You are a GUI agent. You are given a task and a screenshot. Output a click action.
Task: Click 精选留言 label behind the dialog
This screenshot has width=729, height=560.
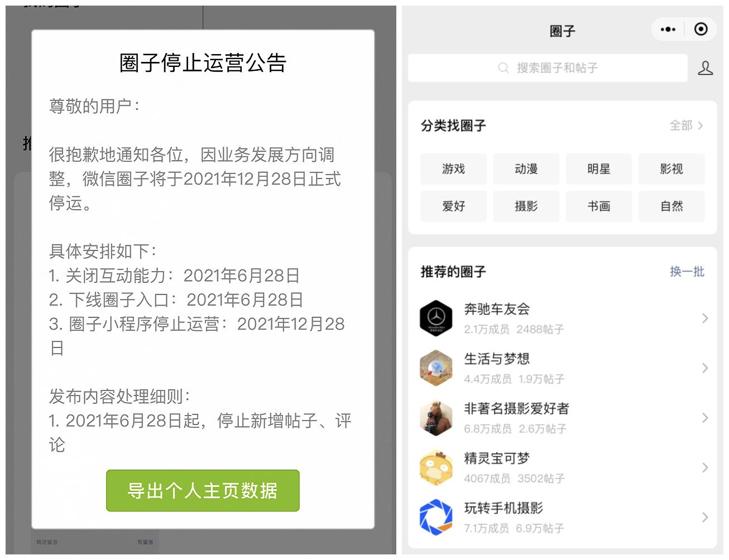(x=47, y=542)
